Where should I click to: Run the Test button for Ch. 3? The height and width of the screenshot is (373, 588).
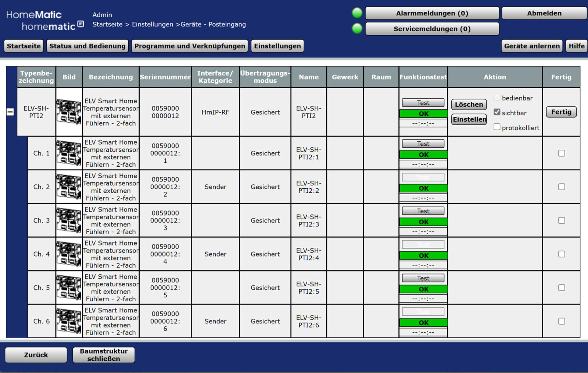(x=423, y=211)
